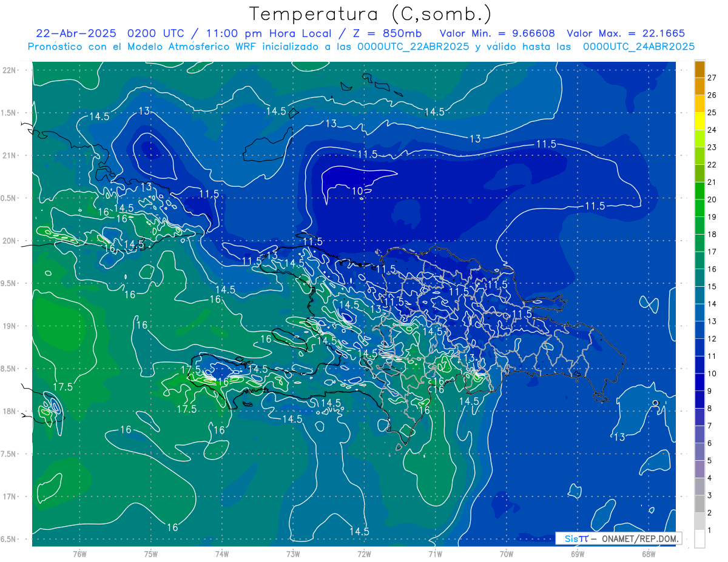Click the "75W" longitude axis label
Viewport: 728px width, 562px height.
click(150, 553)
